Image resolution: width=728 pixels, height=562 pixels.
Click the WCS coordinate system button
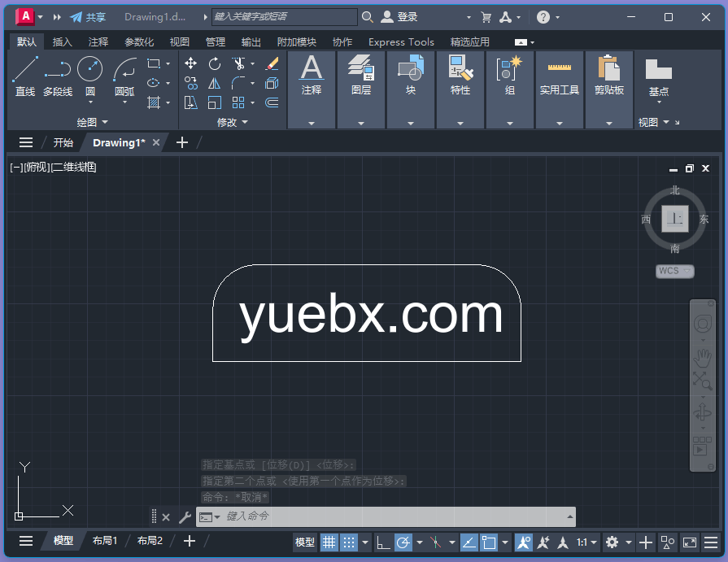click(674, 271)
